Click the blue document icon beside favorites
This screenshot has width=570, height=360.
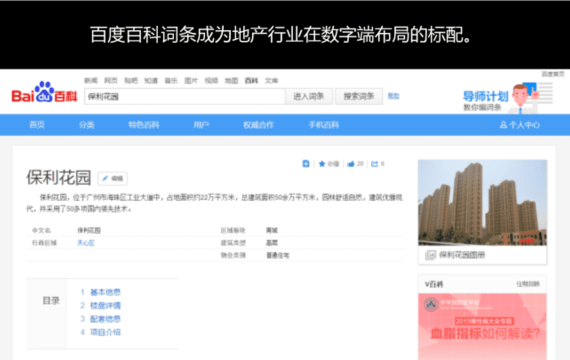(x=306, y=164)
